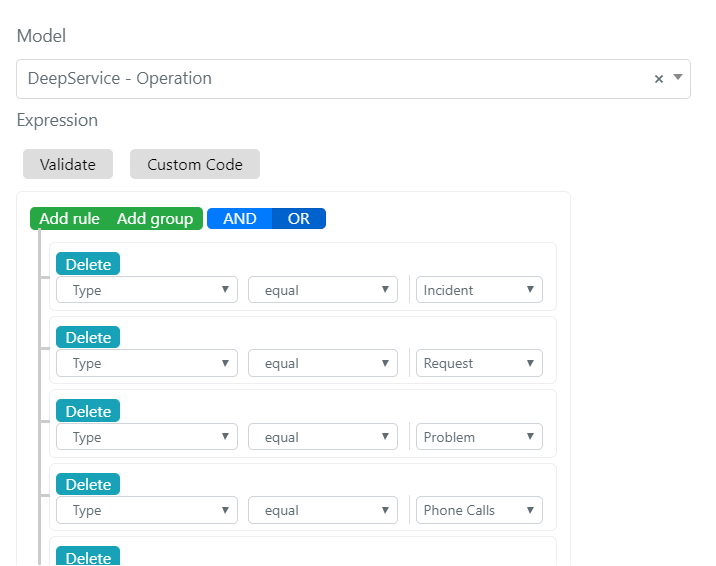Delete the Incident rule

click(88, 264)
